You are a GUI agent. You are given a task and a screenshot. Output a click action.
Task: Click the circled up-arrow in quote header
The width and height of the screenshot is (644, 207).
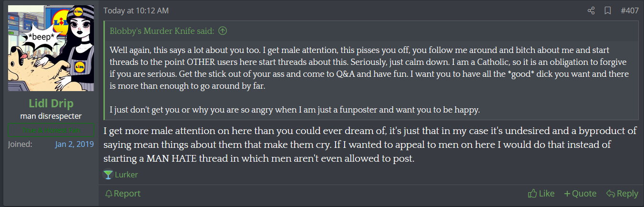pos(223,31)
